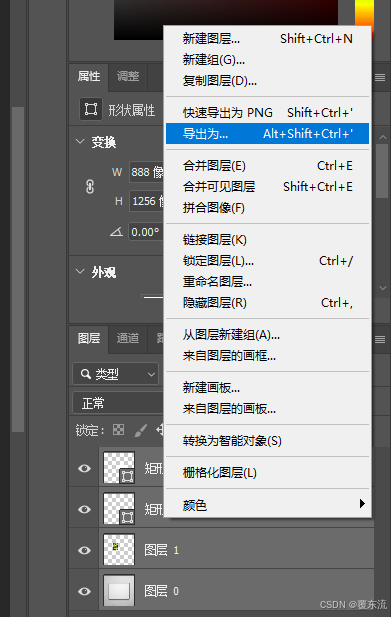Click the rotation angle icon
This screenshot has width=391, height=617.
pyautogui.click(x=116, y=232)
